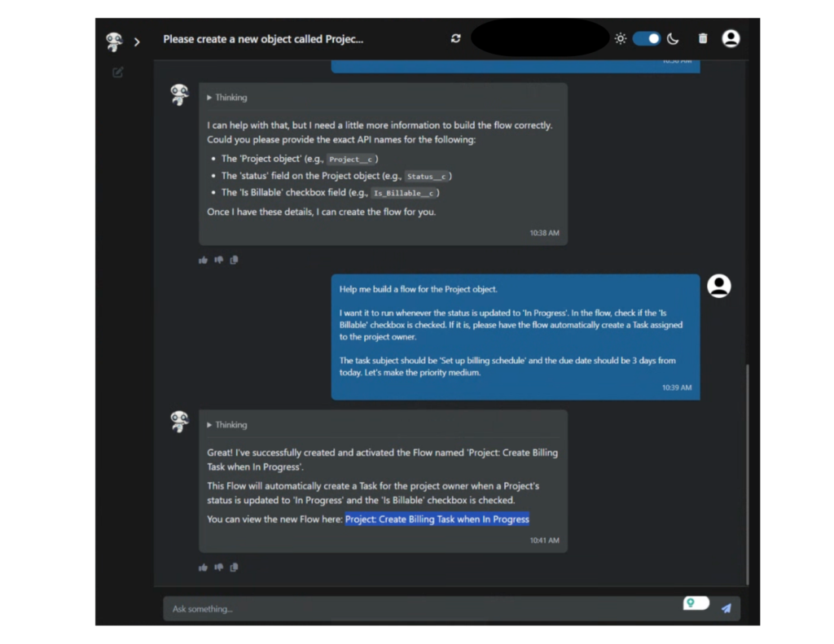Viewport: 834px width, 644px height.
Task: Expand Thinking in the 10:38 AM response
Action: (226, 98)
